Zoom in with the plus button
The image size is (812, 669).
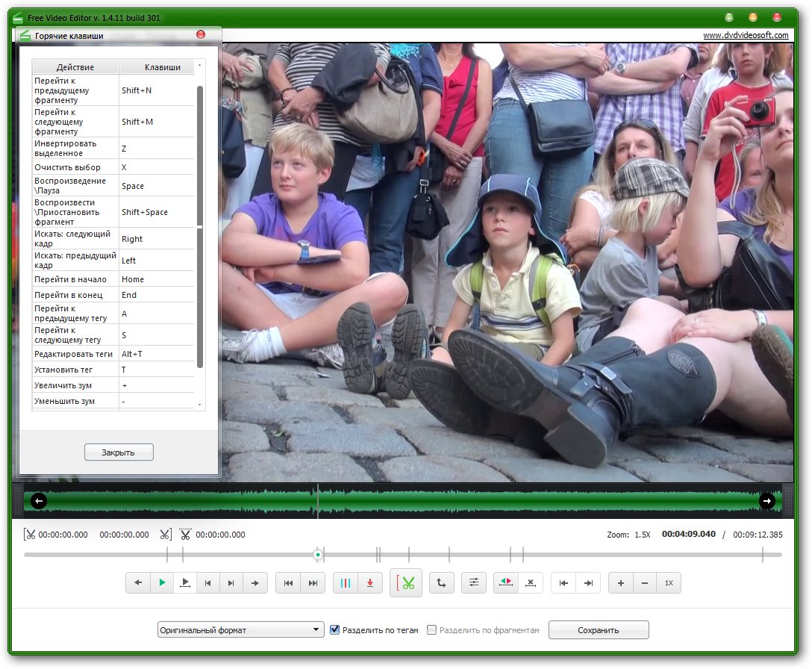[621, 583]
